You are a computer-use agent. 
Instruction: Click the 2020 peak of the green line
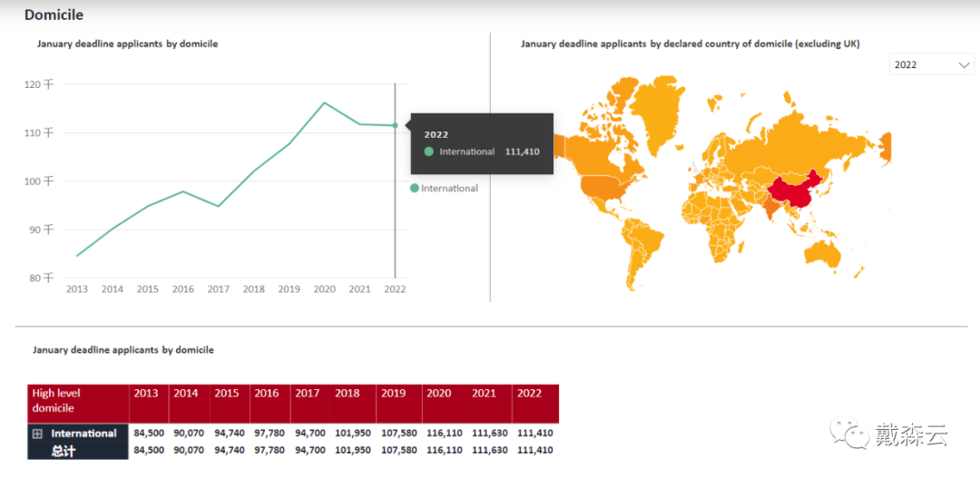click(x=324, y=102)
